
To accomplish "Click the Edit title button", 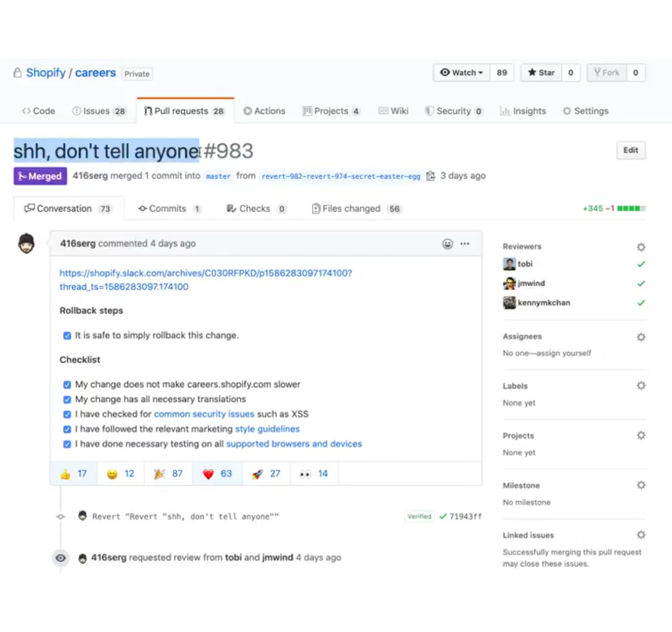I will pyautogui.click(x=630, y=150).
